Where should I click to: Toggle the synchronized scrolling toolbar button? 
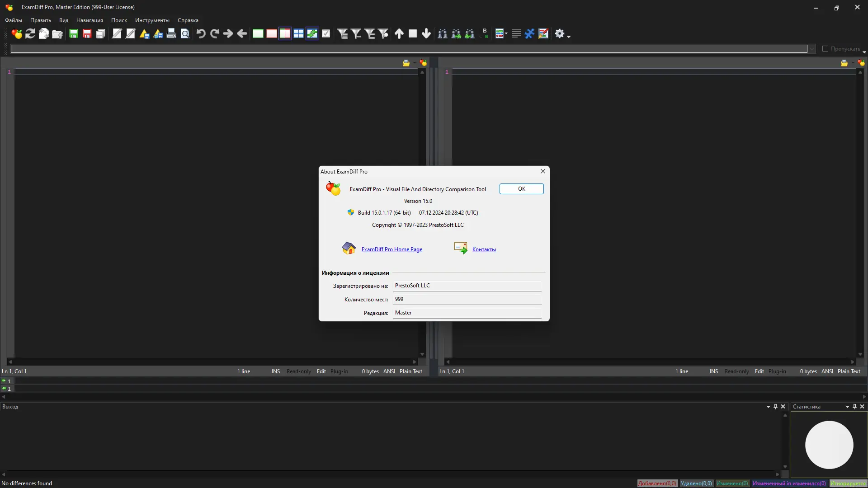point(312,34)
